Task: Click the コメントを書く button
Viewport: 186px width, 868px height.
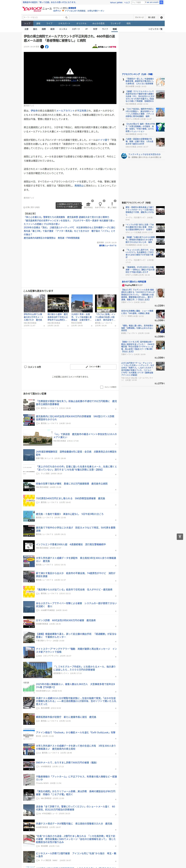Action: (x=93, y=367)
